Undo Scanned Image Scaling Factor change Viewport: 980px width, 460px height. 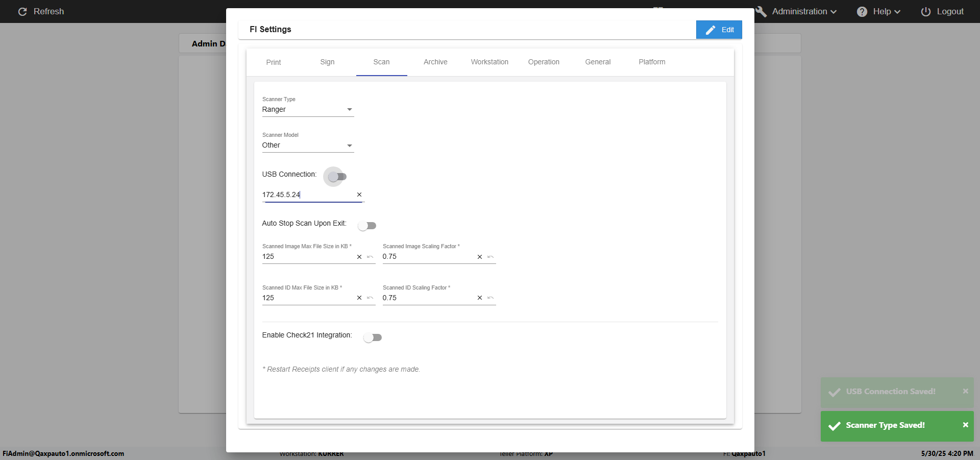[x=491, y=257]
